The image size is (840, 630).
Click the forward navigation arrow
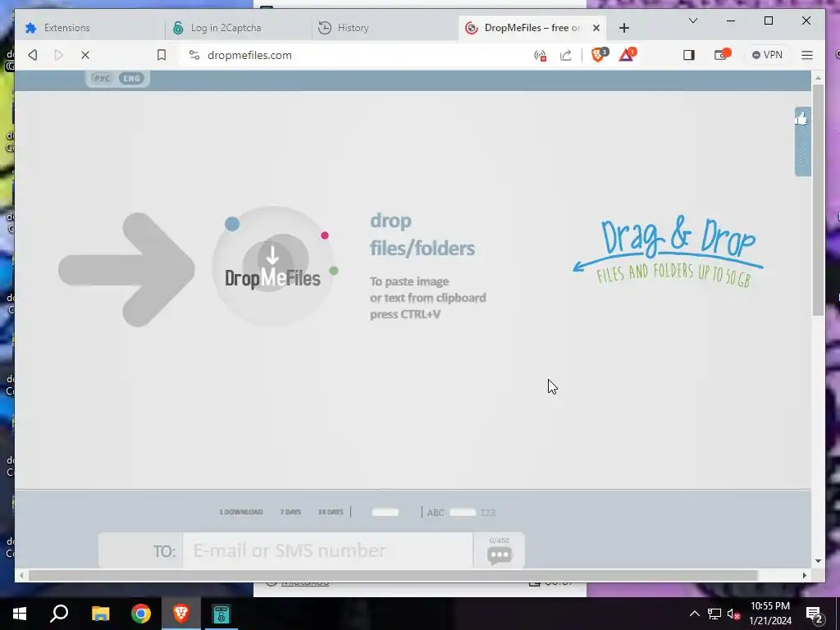tap(59, 55)
